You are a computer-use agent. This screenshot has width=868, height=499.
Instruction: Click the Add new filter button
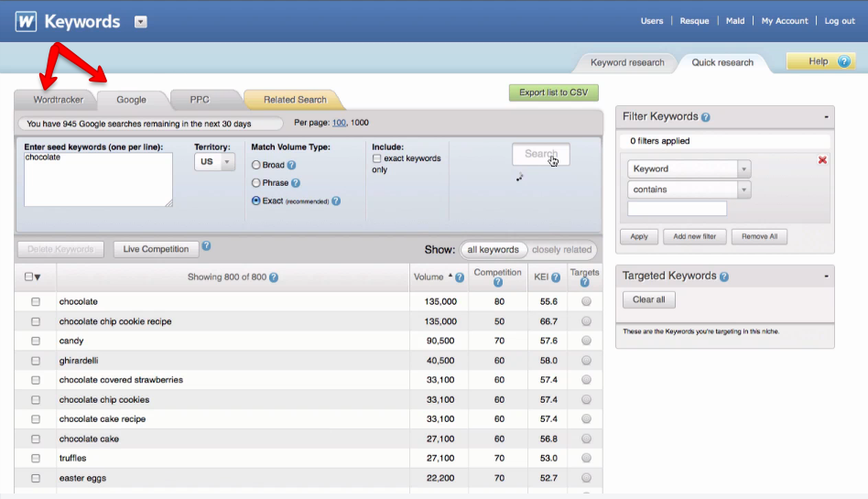coord(695,236)
